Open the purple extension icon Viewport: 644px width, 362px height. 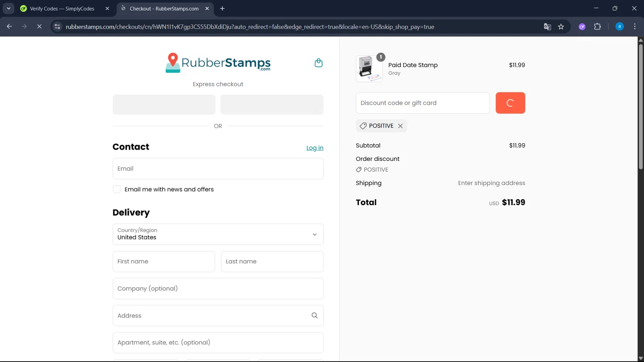[x=582, y=27]
